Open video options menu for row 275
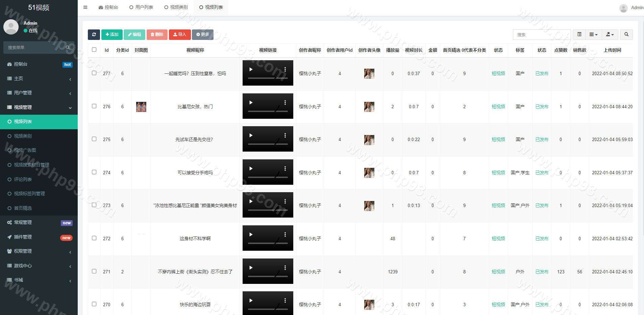Screen dimensions: 644x315 pos(285,135)
